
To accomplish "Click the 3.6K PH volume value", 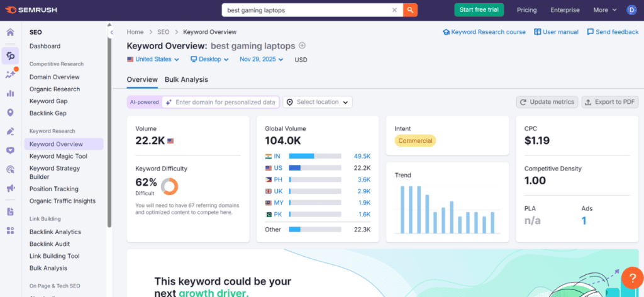I will point(364,179).
